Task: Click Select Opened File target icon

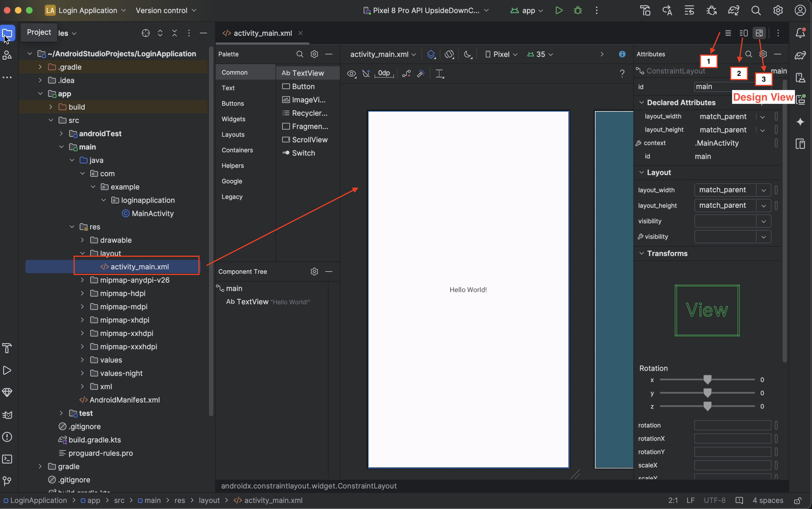Action: [x=146, y=33]
